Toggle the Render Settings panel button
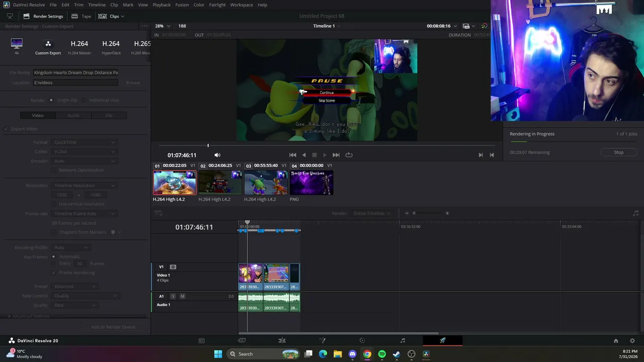Viewport: 644px width, 362px height. click(43, 16)
